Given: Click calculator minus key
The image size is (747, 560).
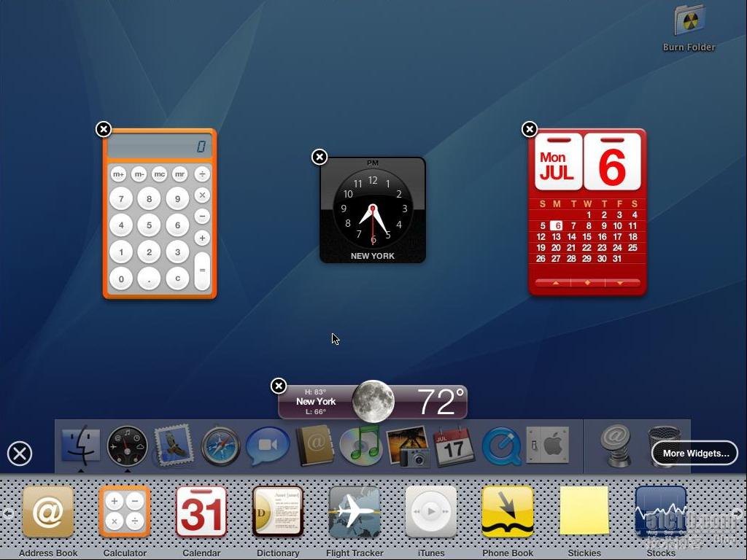Looking at the screenshot, I should click(202, 216).
